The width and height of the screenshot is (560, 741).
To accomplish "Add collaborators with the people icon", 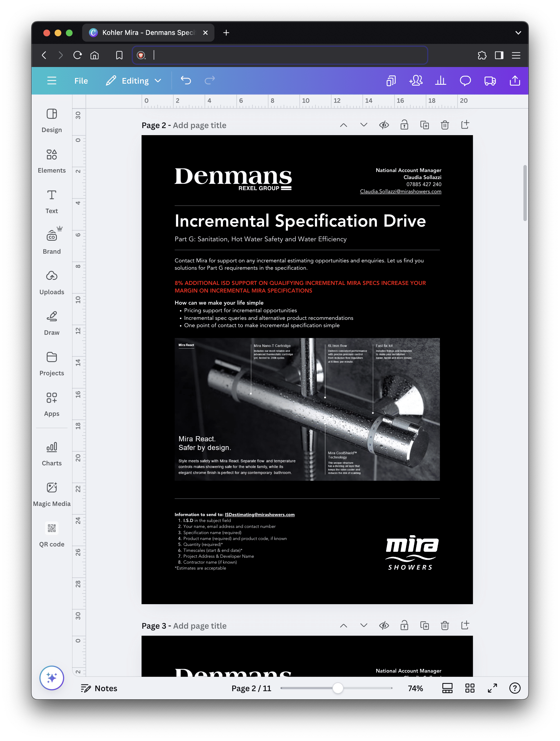I will click(416, 81).
